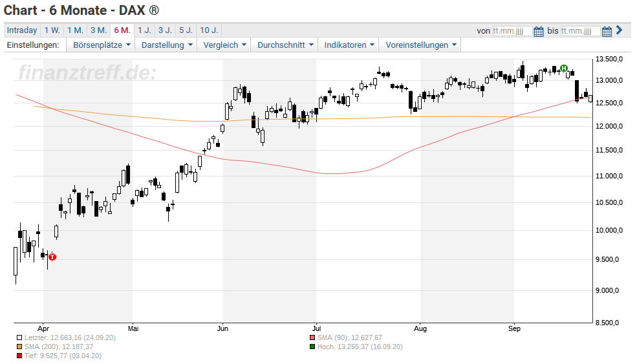Click 'Hoch: 13.255,37 (16.09.20)' legend text

pos(360,347)
